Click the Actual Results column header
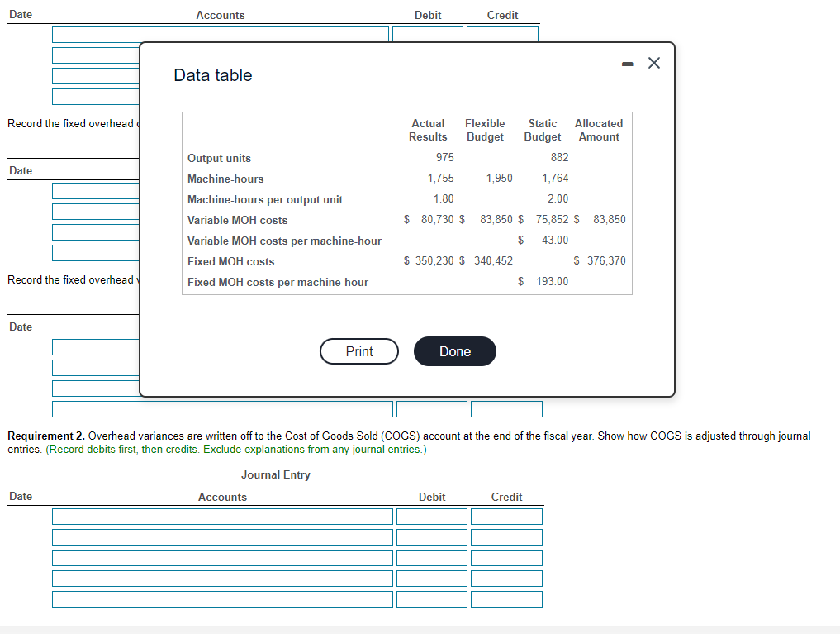The image size is (840, 634). click(x=428, y=130)
